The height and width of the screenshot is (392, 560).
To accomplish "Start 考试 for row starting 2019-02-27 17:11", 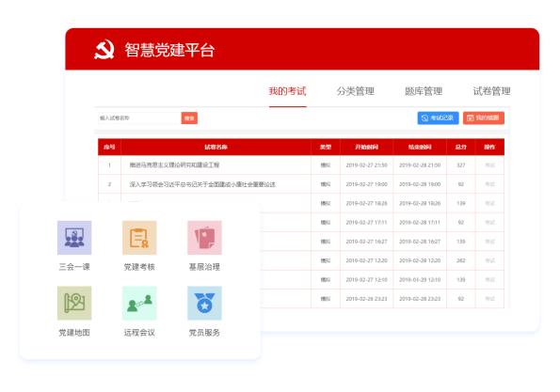I will (489, 223).
